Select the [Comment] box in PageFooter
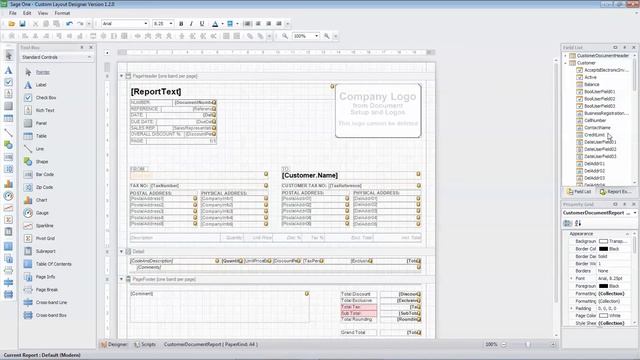This screenshot has width=640, height=360. coord(219,307)
